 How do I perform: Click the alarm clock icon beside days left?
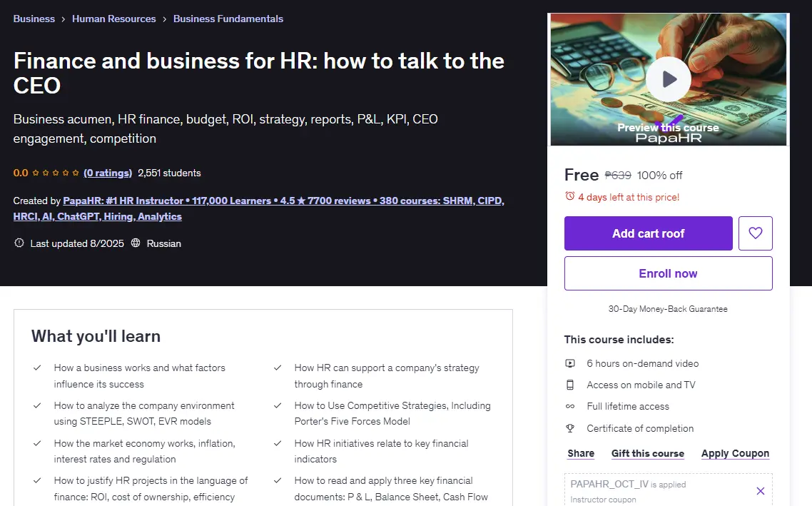569,196
